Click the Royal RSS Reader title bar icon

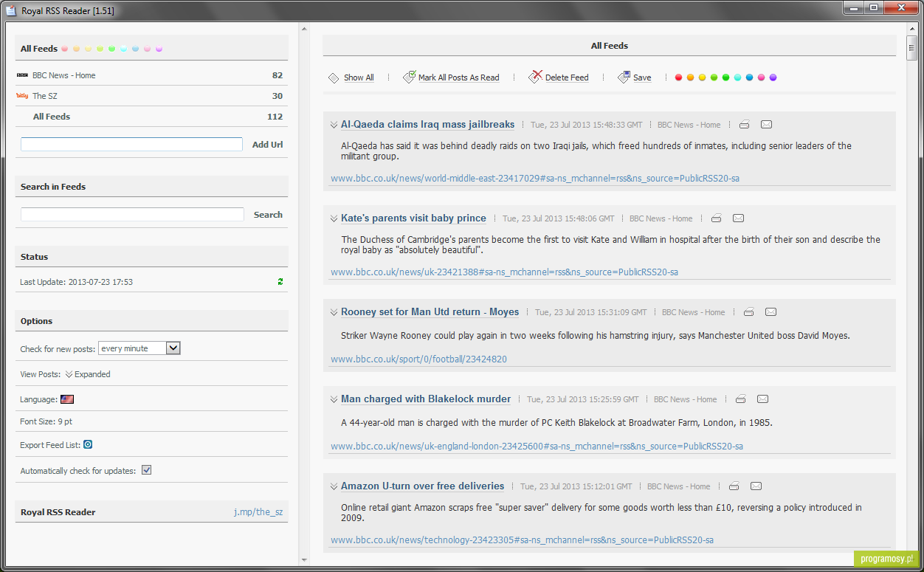point(11,11)
